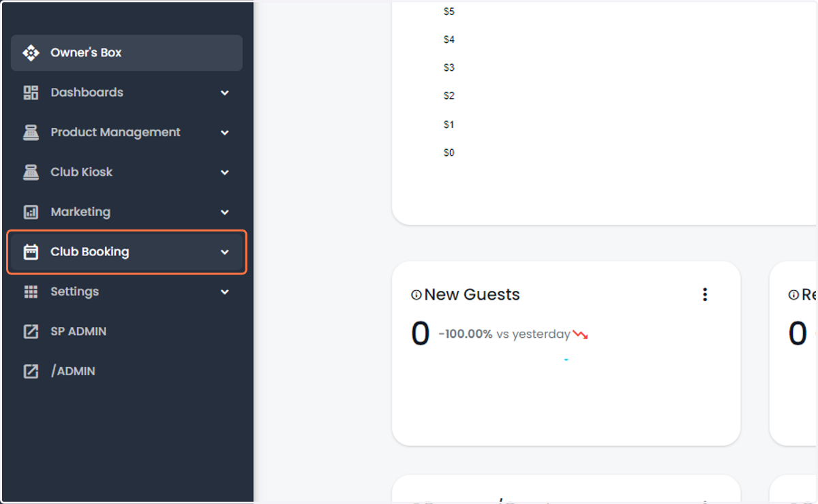818x504 pixels.
Task: Click the $3 axis label
Action: click(449, 67)
